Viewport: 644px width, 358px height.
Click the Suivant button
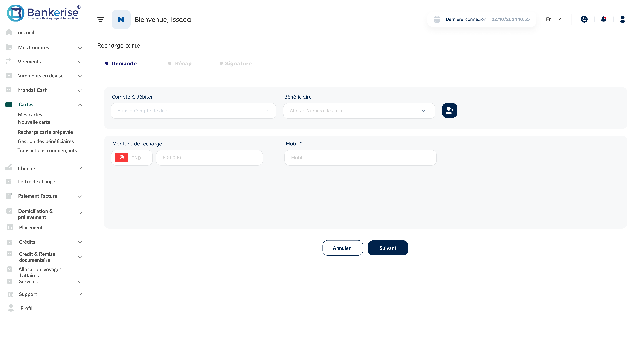(388, 248)
